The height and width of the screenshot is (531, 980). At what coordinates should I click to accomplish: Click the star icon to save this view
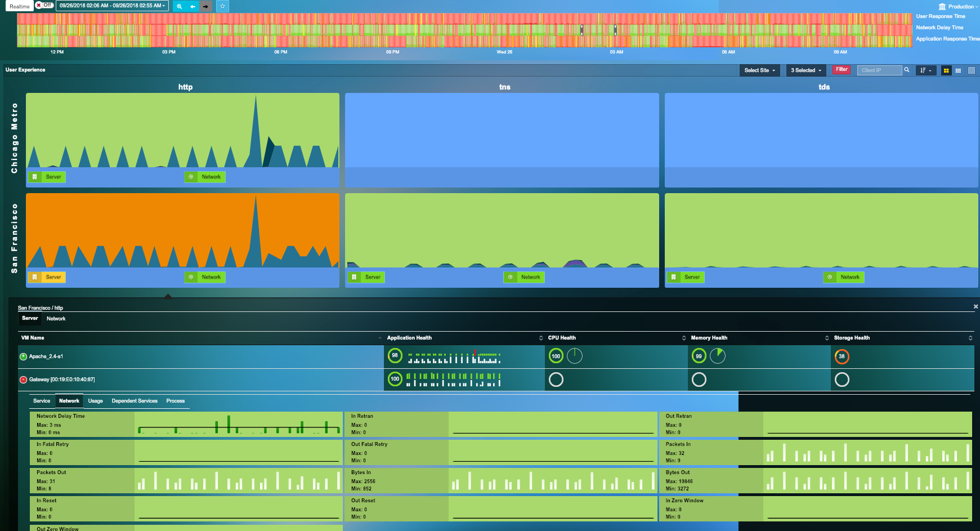[x=222, y=6]
